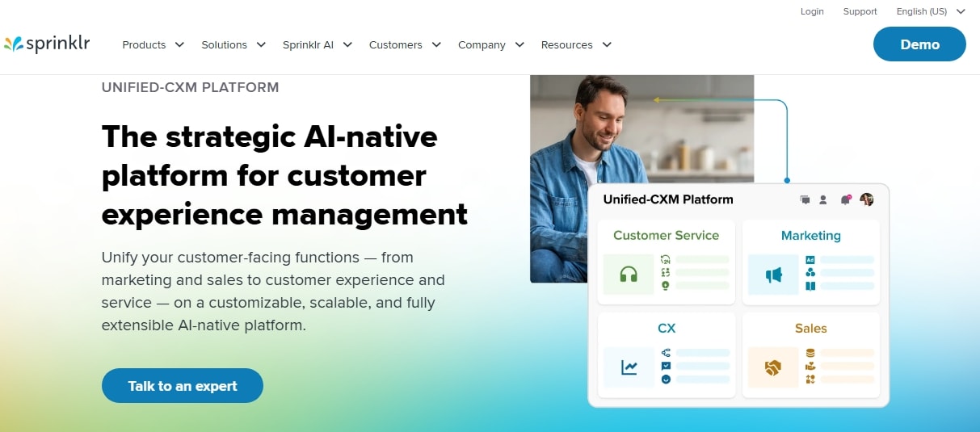The width and height of the screenshot is (980, 432).
Task: Click the Demo button
Action: pos(919,44)
